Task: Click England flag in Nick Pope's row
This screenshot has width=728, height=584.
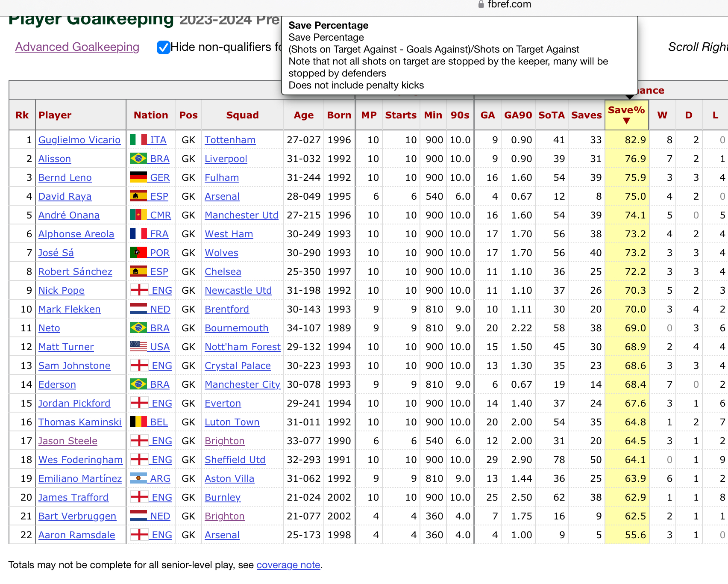Action: tap(139, 290)
